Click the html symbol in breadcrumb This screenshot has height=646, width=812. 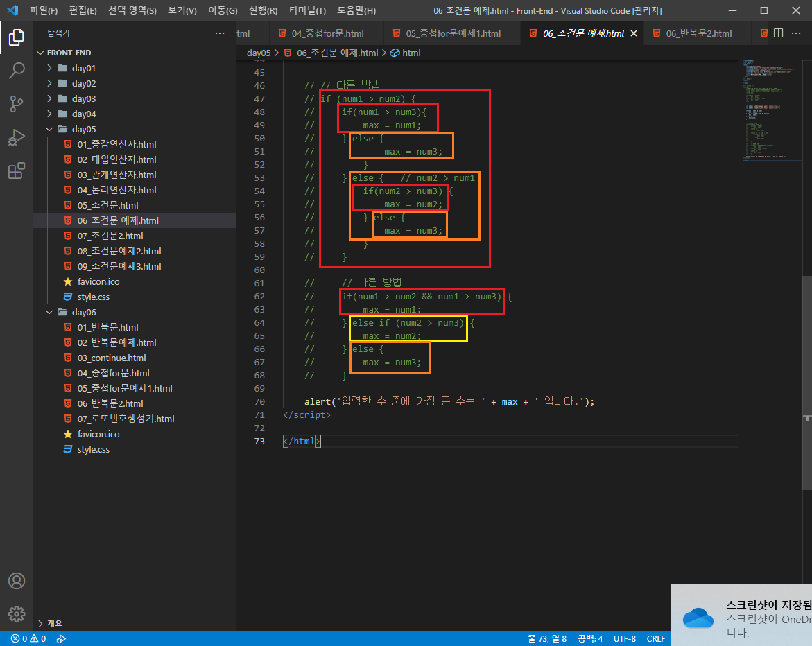coord(406,53)
